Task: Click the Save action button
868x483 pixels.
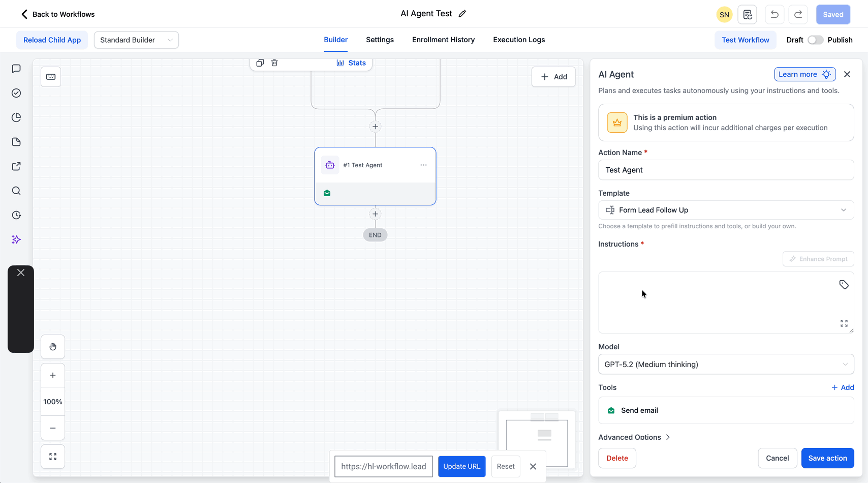Action: click(827, 458)
